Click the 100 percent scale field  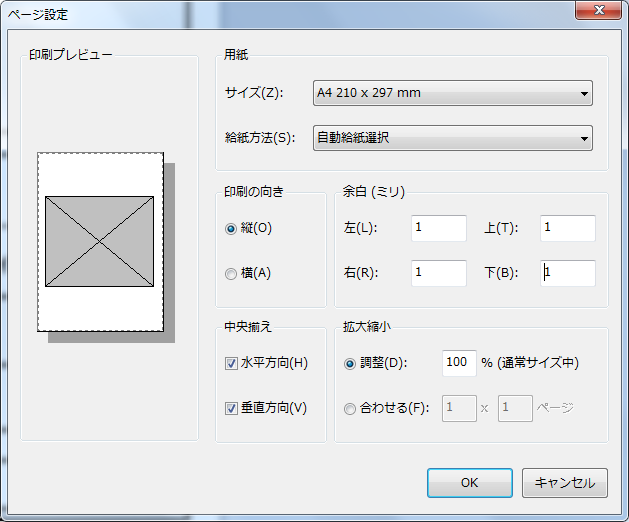pos(459,363)
